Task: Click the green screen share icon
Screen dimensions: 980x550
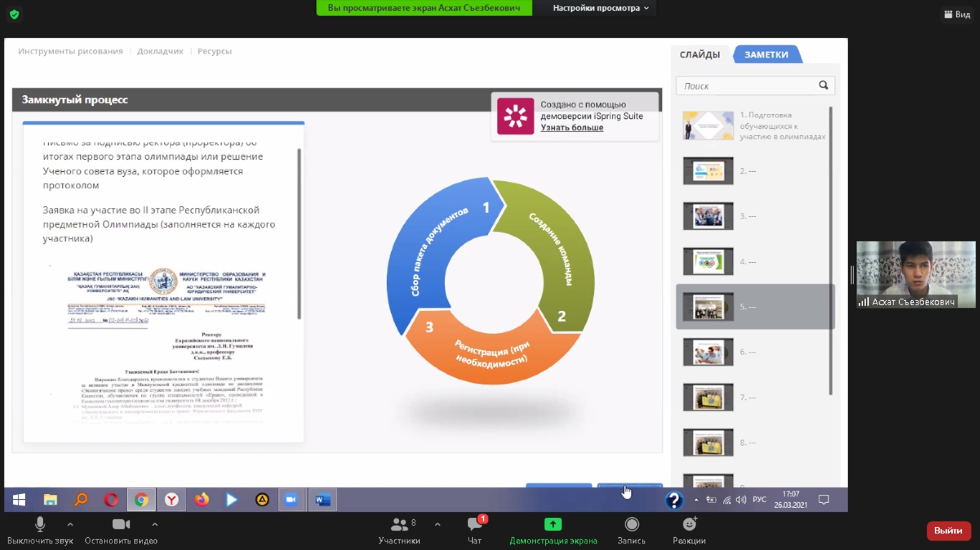Action: pyautogui.click(x=553, y=524)
